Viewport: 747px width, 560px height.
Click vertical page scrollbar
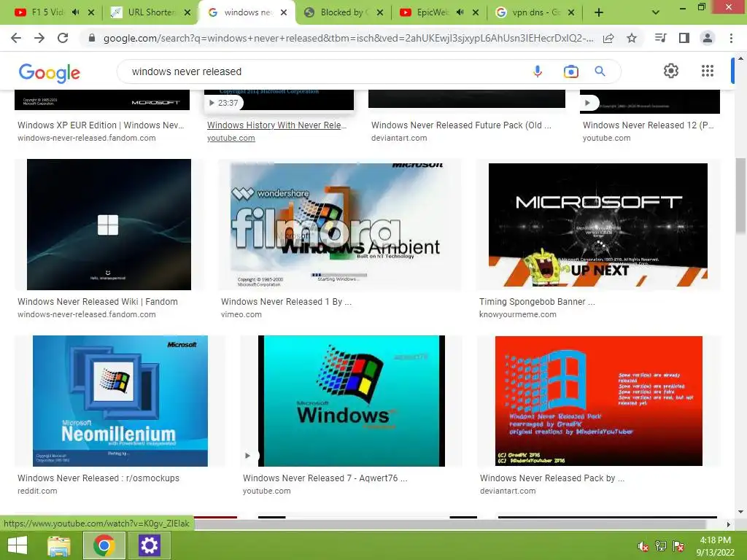(740, 195)
